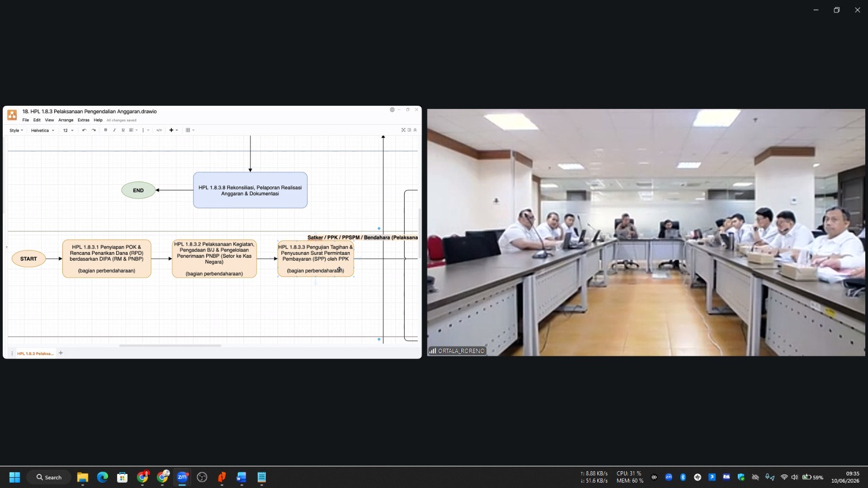Open the 'HPL 1.8.3 Pelaksa...' page tab

pyautogui.click(x=35, y=354)
